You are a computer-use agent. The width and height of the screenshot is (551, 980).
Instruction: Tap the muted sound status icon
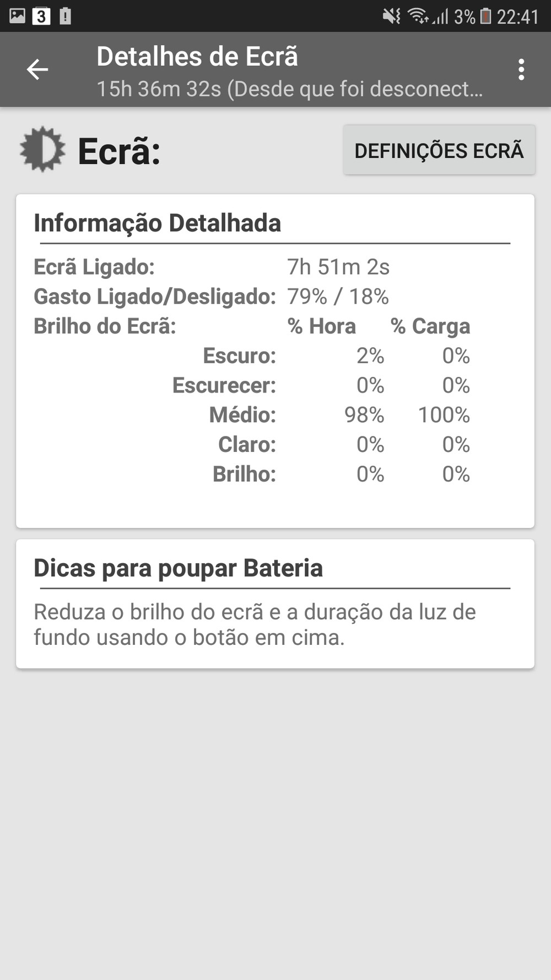pos(392,17)
